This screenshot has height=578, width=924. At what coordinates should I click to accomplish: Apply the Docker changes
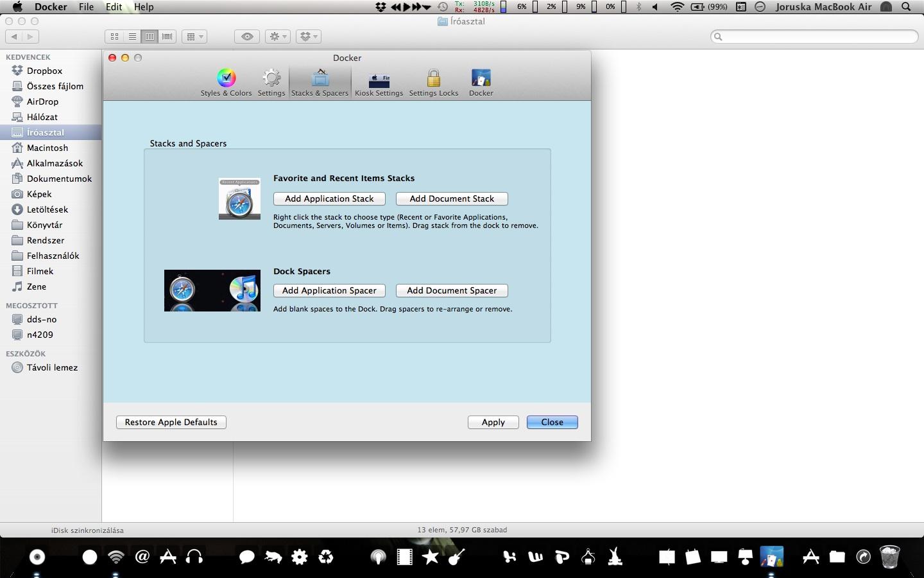(x=493, y=422)
